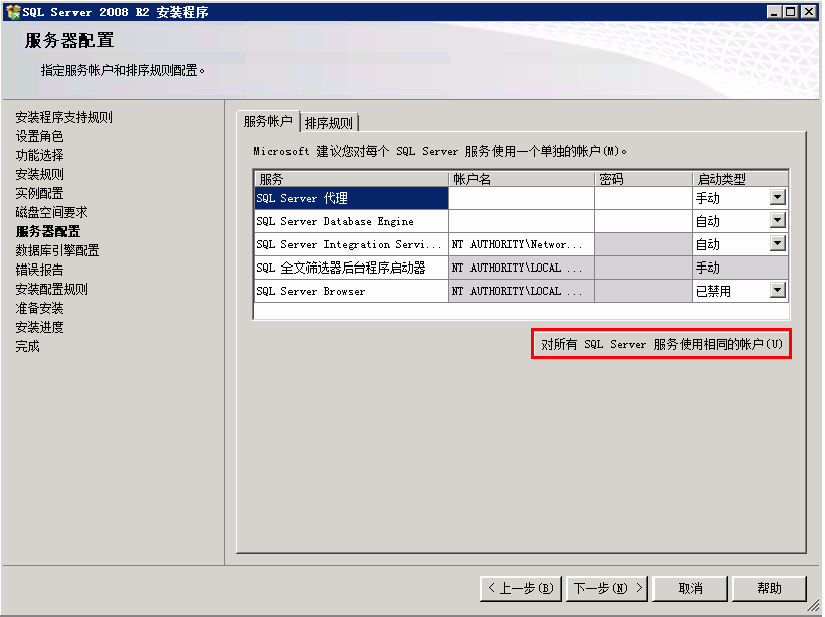Click password field for SQL Server Database Engine
825x617 pixels.
(x=643, y=221)
